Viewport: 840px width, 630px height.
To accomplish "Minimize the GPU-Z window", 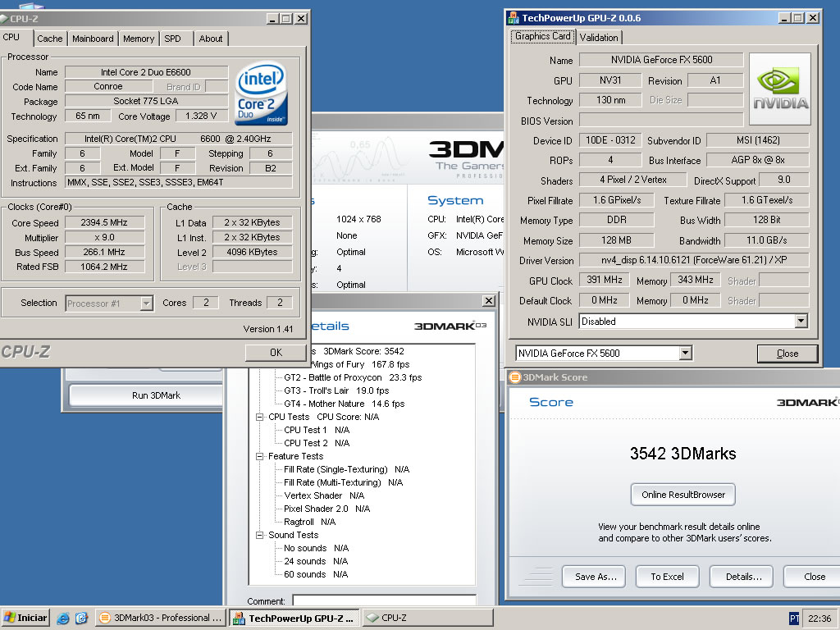I will click(x=785, y=18).
